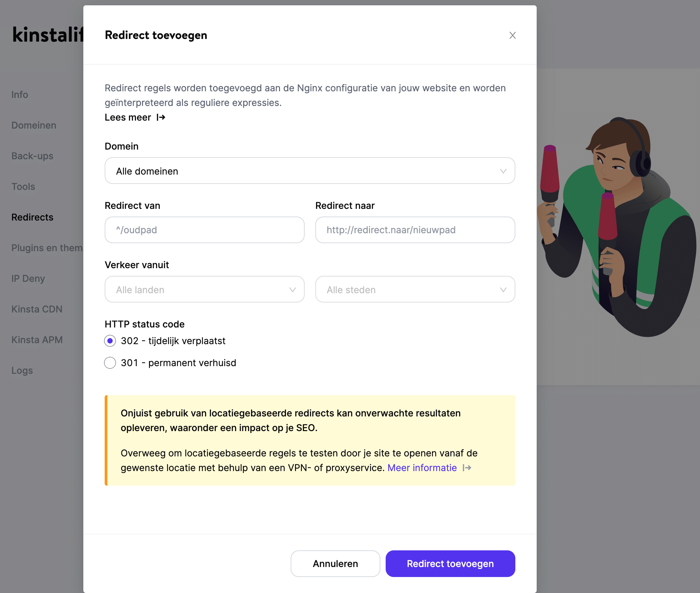The height and width of the screenshot is (593, 700).
Task: Open the Meer informatie link
Action: pyautogui.click(x=422, y=468)
